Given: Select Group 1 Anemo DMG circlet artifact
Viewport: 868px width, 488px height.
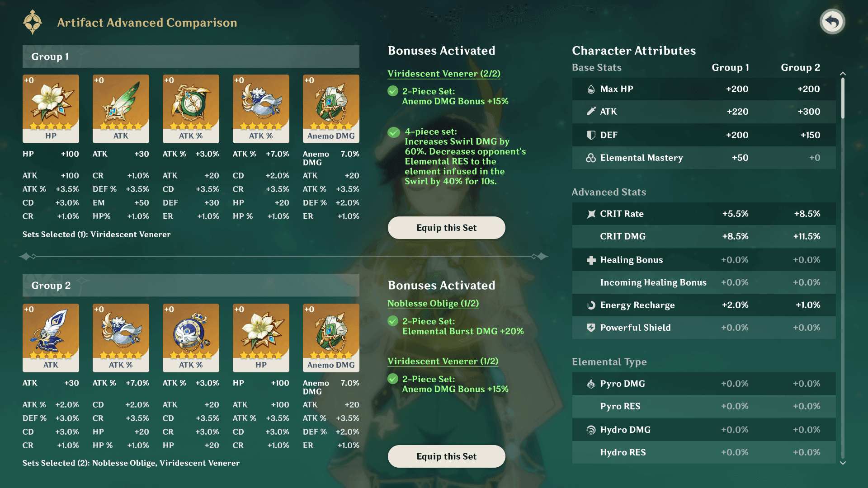Looking at the screenshot, I should pos(331,108).
